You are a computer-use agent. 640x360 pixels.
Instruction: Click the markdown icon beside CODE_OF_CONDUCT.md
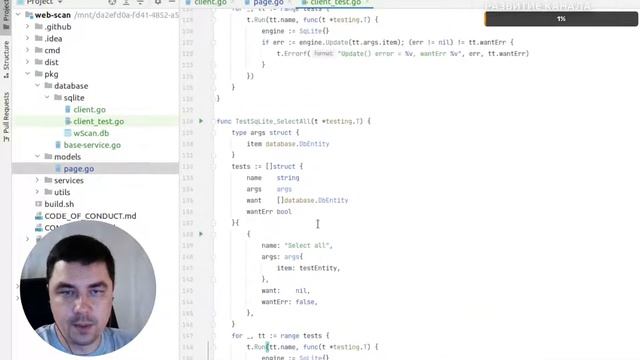click(39, 216)
